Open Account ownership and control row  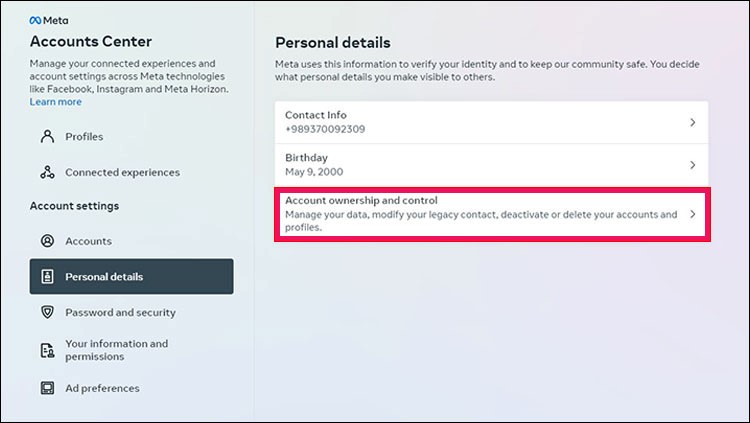492,214
